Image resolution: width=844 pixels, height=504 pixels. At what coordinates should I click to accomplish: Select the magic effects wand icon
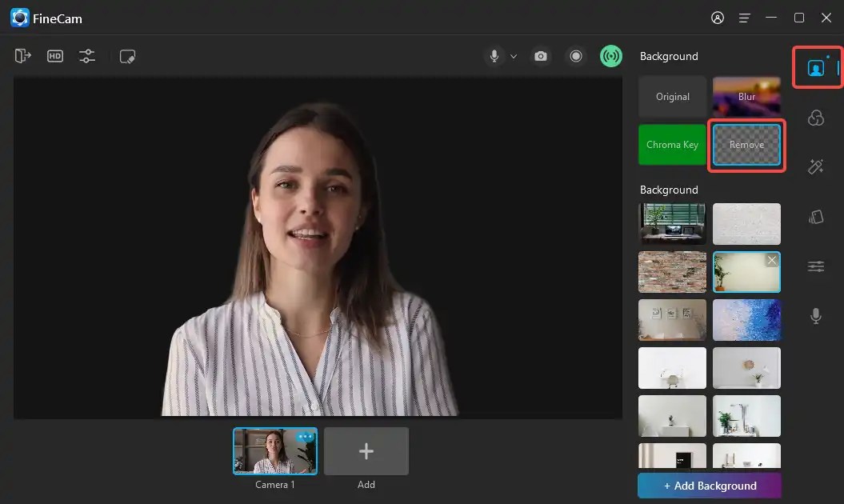pyautogui.click(x=815, y=166)
